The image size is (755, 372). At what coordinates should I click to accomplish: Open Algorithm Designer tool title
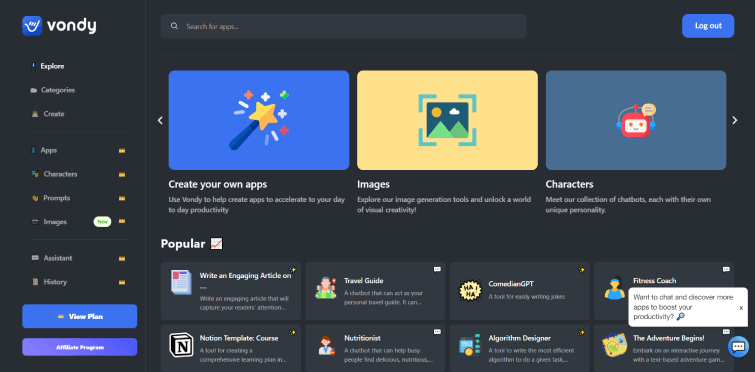pos(520,338)
